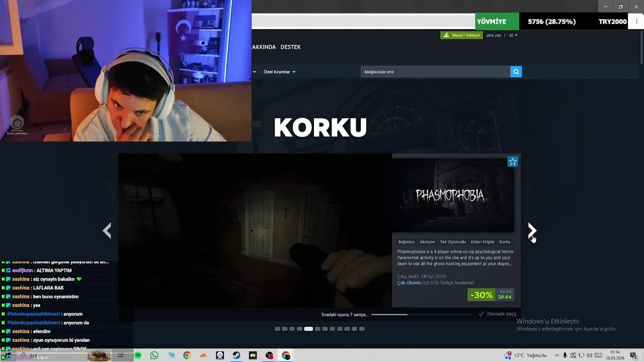644x362 pixels.
Task: Open the active Chrome recording window icon
Action: tap(286, 355)
